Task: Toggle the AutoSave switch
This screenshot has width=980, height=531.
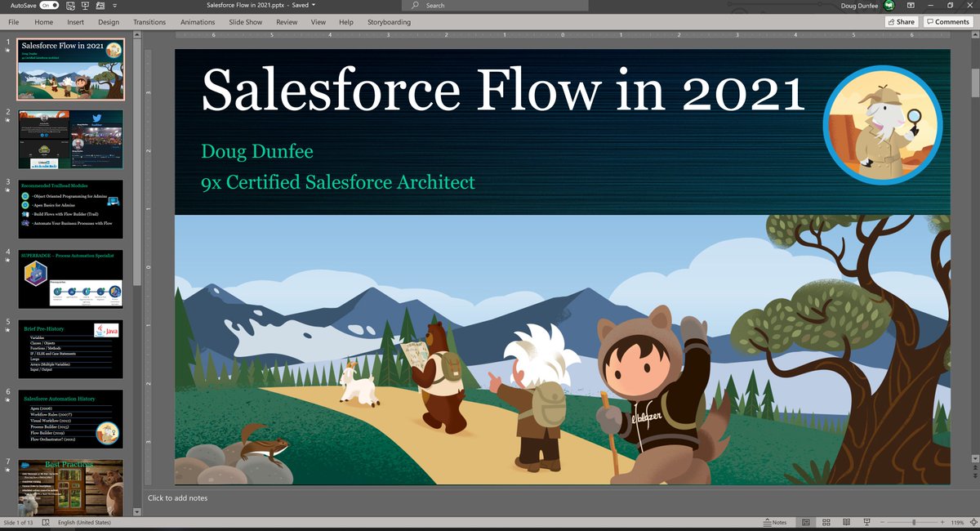Action: (49, 5)
